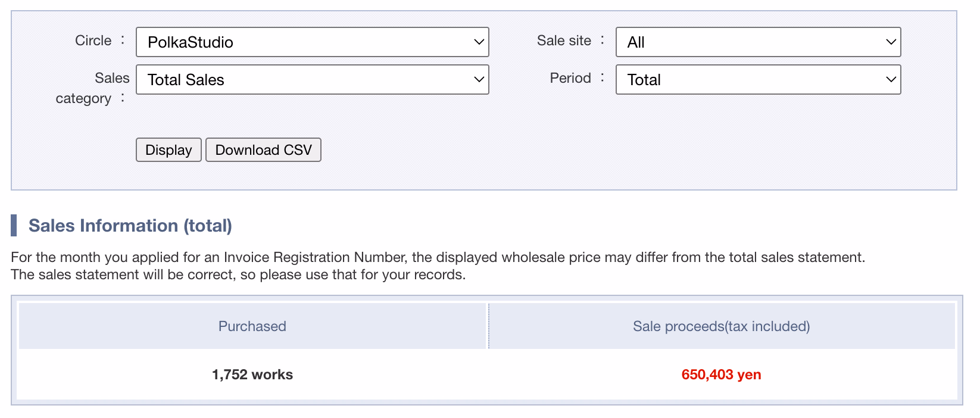The height and width of the screenshot is (418, 980).
Task: Open the Period dropdown set to Total
Action: pyautogui.click(x=758, y=80)
